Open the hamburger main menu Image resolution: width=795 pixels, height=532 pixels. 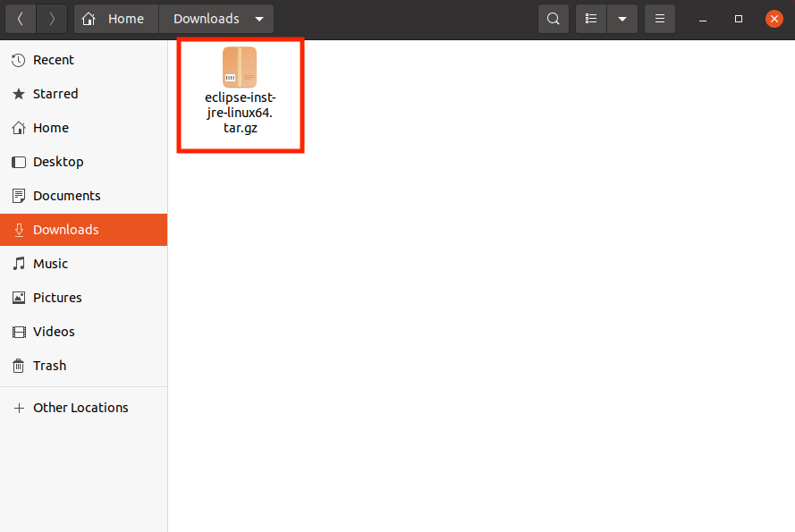pyautogui.click(x=660, y=19)
